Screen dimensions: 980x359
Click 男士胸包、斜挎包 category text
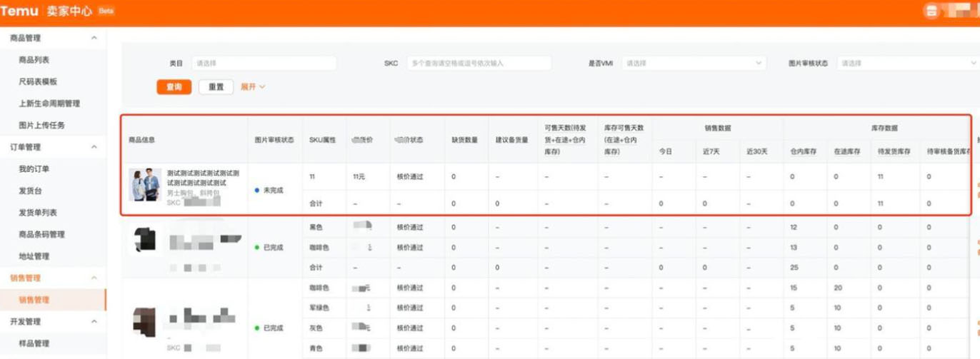[x=193, y=193]
